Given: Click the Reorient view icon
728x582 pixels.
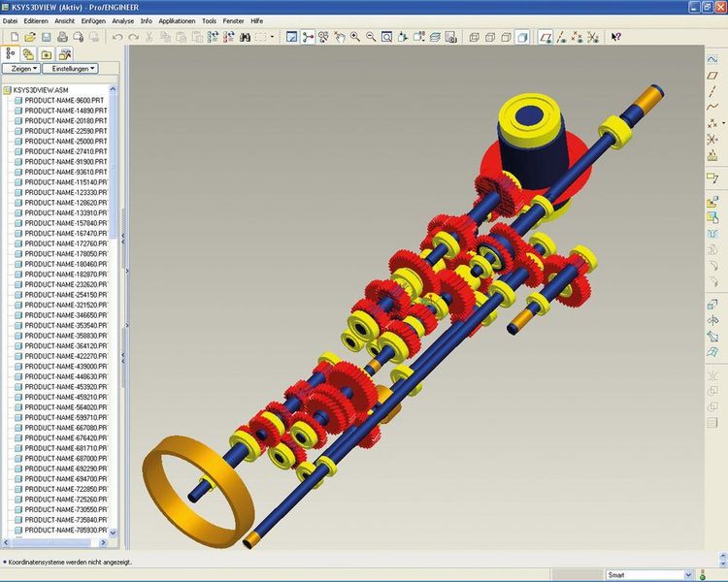Looking at the screenshot, I should point(403,37).
